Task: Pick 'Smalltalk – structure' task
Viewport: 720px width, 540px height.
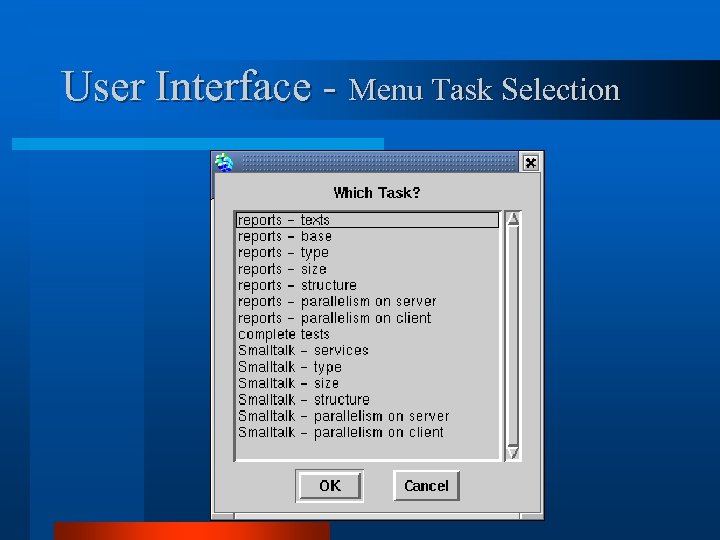Action: tap(367, 399)
